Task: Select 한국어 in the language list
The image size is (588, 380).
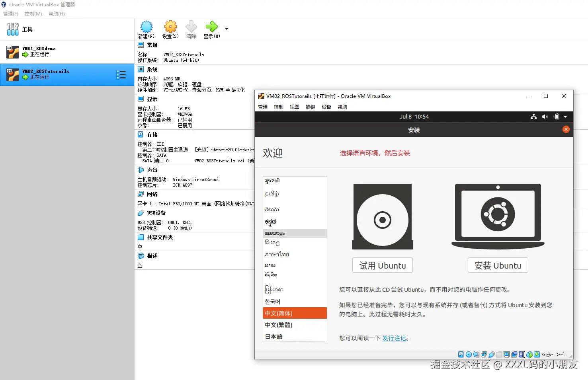Action: click(295, 302)
